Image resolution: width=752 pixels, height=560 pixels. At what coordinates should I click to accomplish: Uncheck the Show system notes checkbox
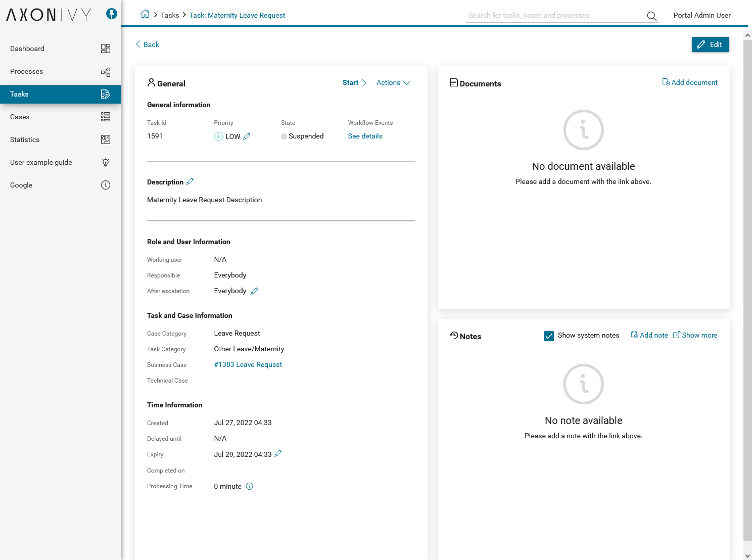pos(548,336)
